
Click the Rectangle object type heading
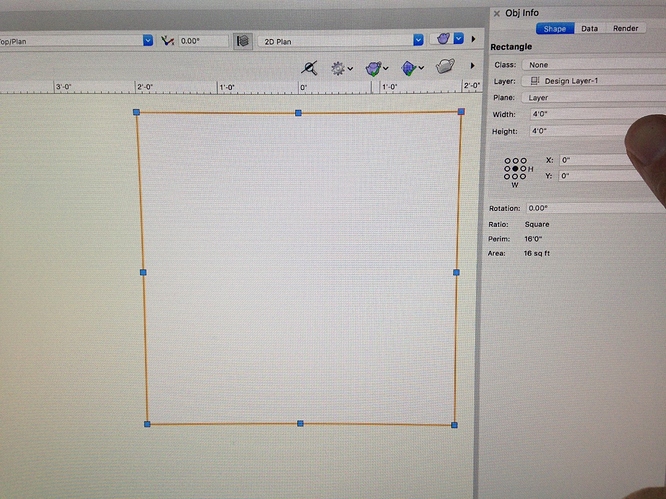511,47
